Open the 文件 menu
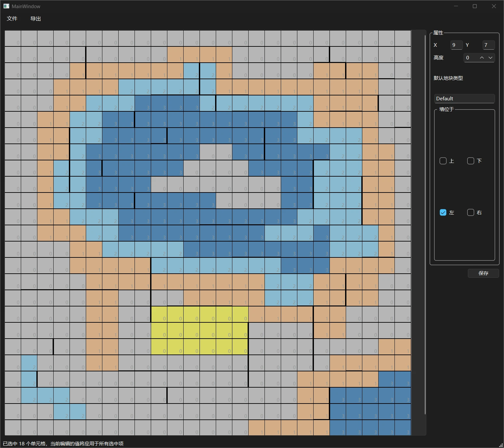504x448 pixels. 12,19
